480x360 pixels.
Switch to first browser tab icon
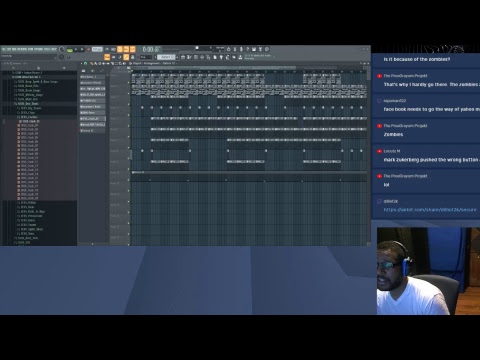tap(13, 68)
